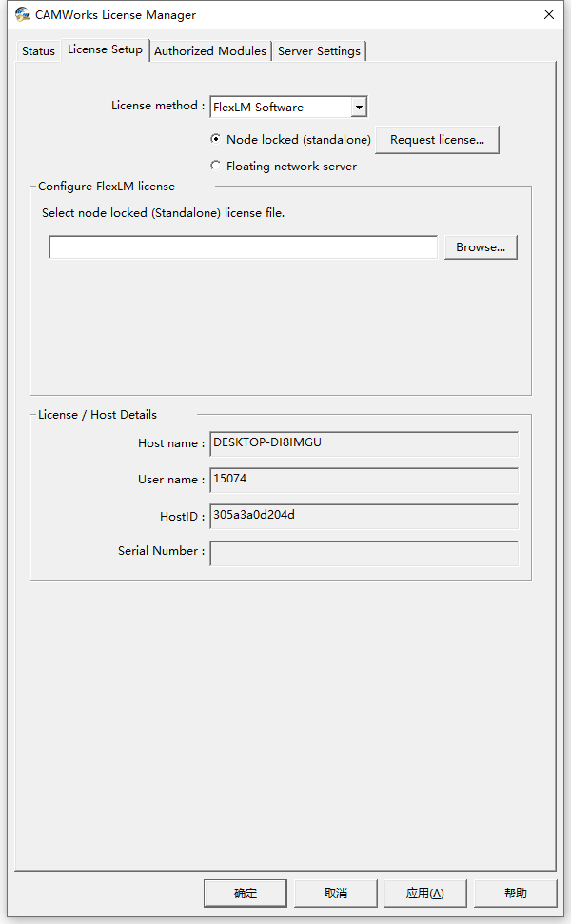Click the User name field 15074
Screen dimensions: 571x924
click(364, 480)
